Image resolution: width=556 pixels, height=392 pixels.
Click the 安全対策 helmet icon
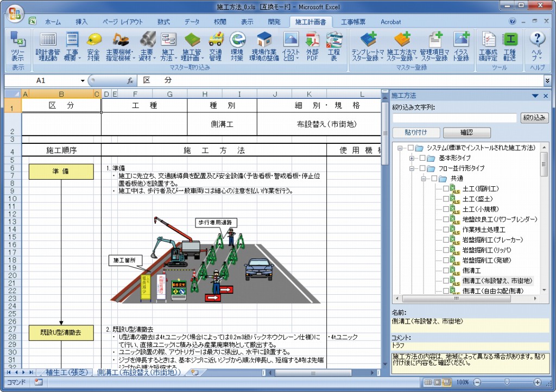[94, 46]
